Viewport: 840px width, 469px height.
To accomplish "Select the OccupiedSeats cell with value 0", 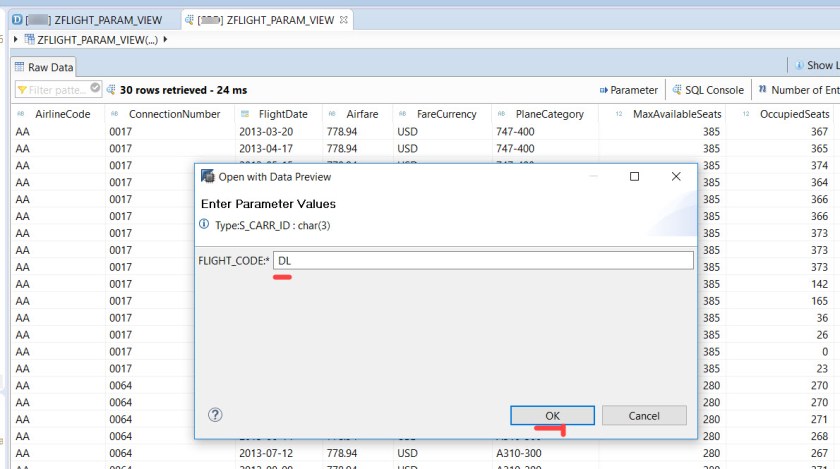I will point(825,352).
